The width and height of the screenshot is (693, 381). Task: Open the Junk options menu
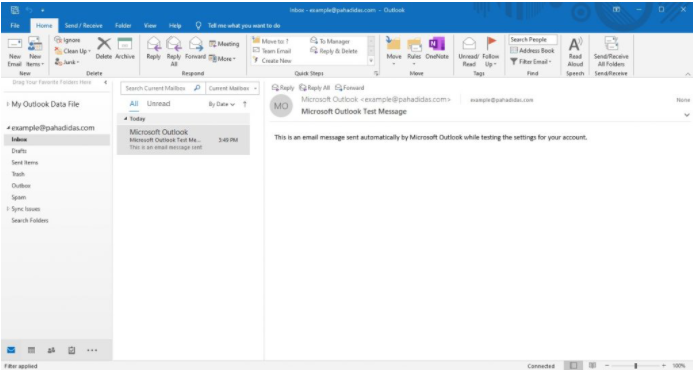click(x=67, y=62)
